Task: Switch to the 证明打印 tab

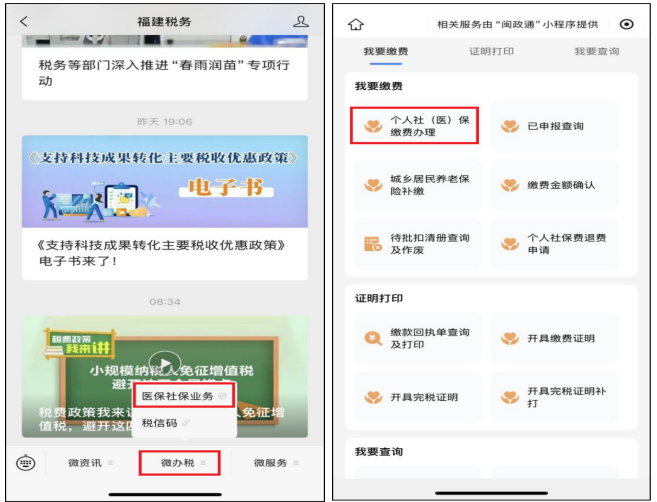Action: 489,50
